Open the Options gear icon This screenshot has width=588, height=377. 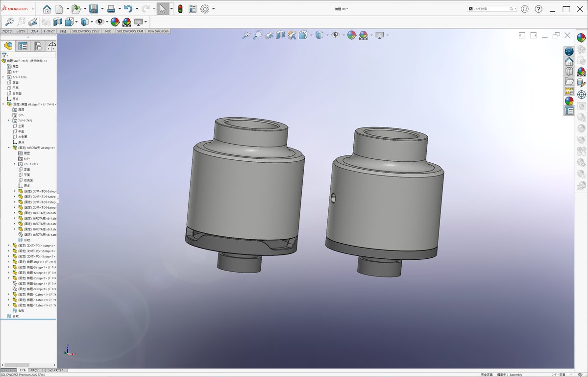(205, 9)
